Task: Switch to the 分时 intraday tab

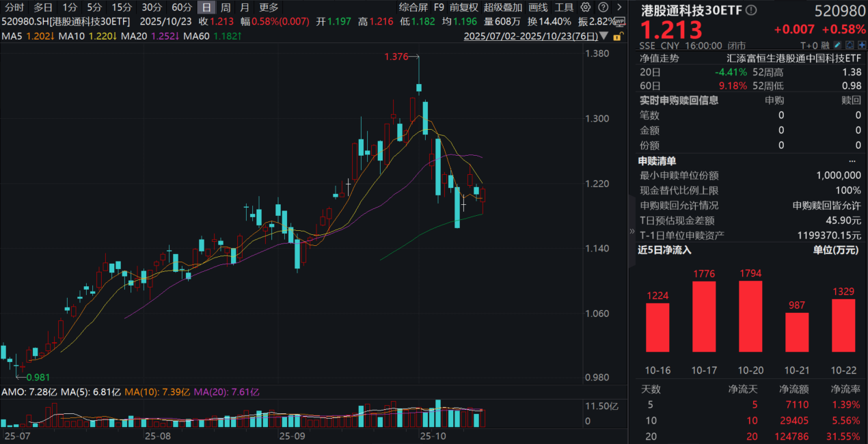Action: pyautogui.click(x=14, y=8)
